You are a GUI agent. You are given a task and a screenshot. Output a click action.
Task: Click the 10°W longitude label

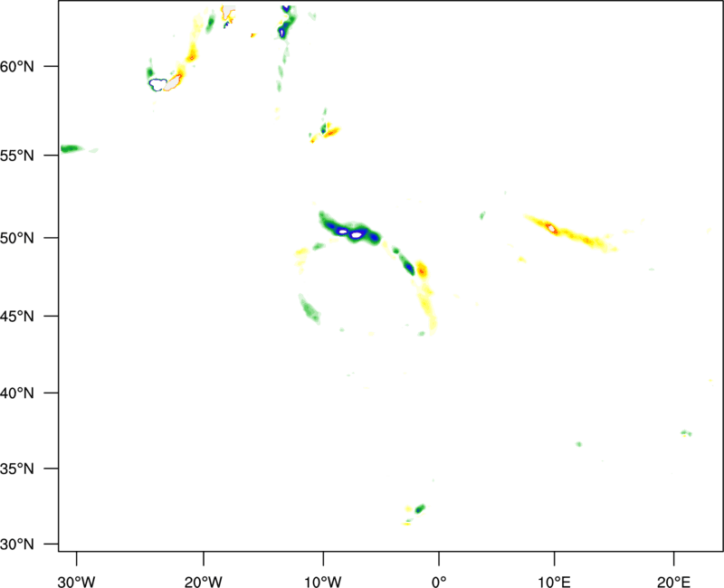323,582
